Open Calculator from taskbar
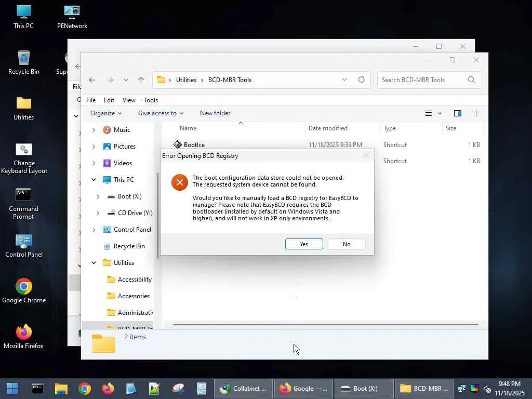 [202, 389]
